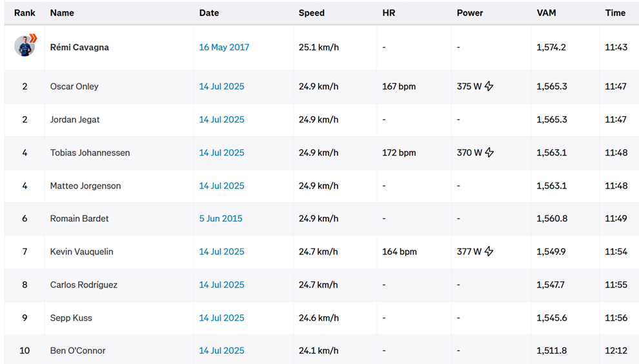Open the 16 May 2017 activity link
This screenshot has height=364, width=639.
click(x=224, y=47)
